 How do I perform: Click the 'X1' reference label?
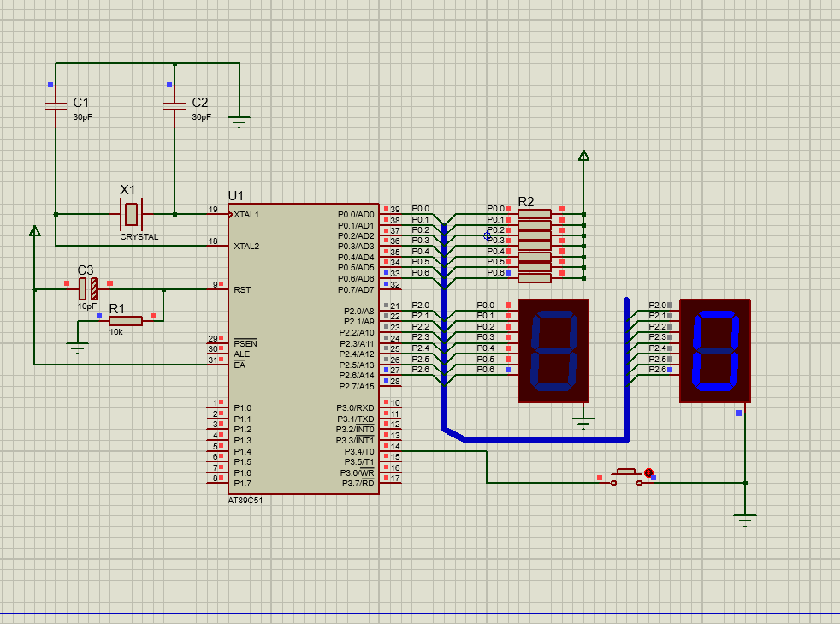tap(127, 190)
